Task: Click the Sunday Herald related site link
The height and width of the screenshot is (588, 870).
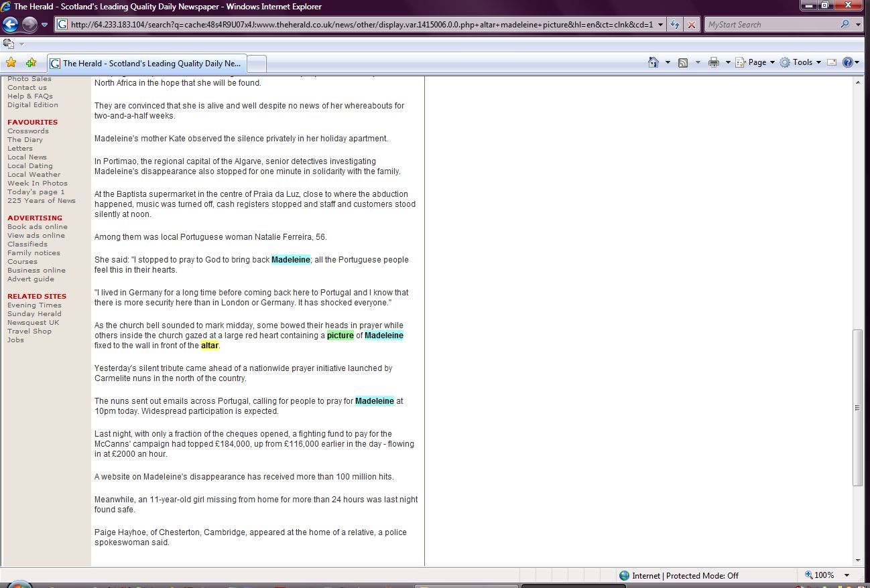Action: 34,314
